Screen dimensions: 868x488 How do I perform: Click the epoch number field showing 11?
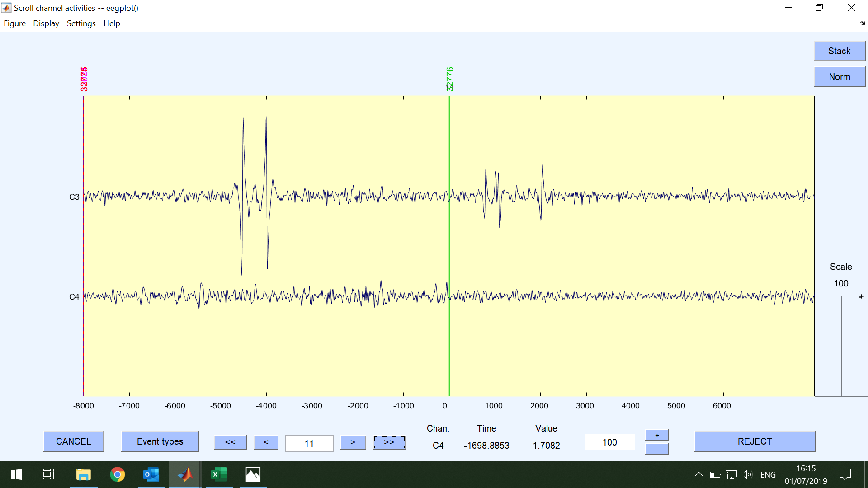pos(309,443)
